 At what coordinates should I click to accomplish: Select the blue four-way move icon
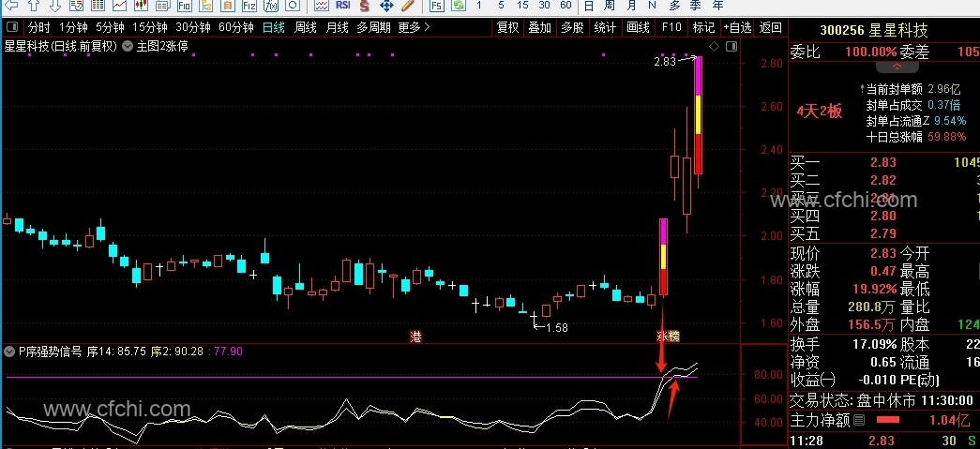click(386, 6)
